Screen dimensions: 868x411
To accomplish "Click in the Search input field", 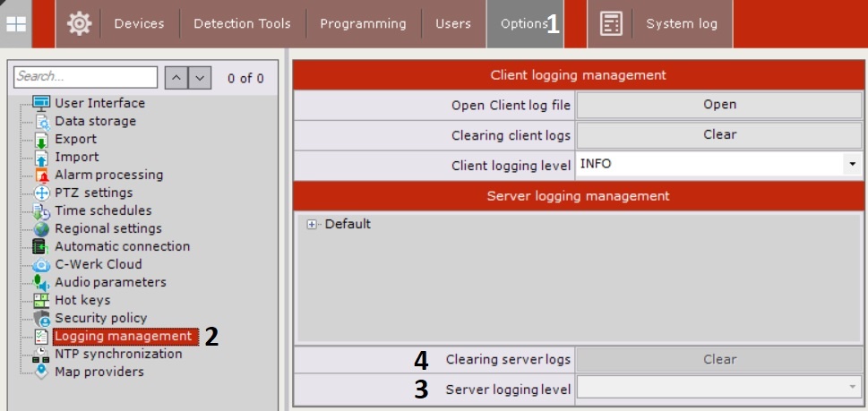I will click(x=86, y=77).
